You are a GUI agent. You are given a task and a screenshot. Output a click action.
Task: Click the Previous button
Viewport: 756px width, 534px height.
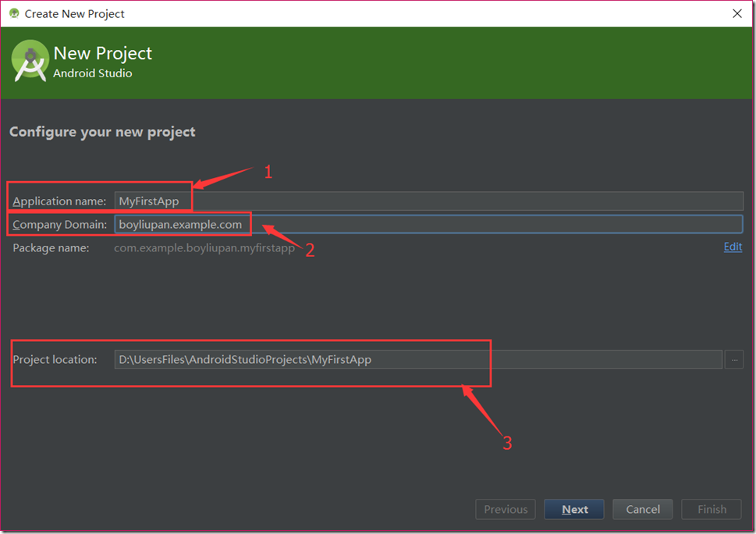pos(506,509)
